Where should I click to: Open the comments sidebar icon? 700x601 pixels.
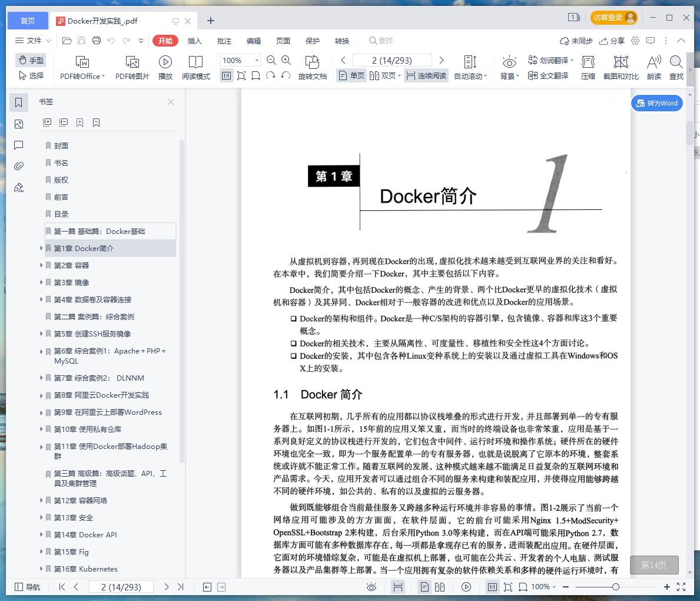(19, 145)
